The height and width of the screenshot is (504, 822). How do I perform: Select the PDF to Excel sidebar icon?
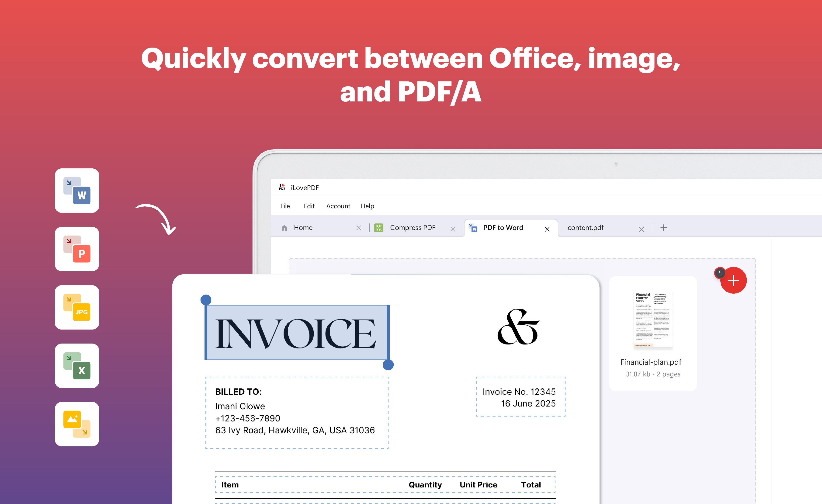coord(76,365)
